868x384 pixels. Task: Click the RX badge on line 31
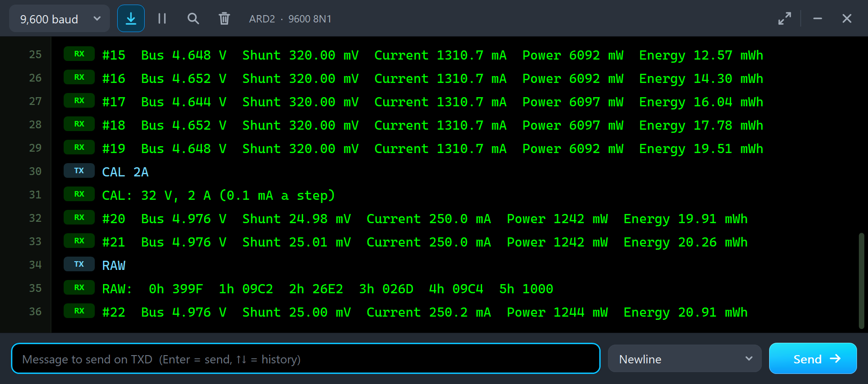pos(79,194)
